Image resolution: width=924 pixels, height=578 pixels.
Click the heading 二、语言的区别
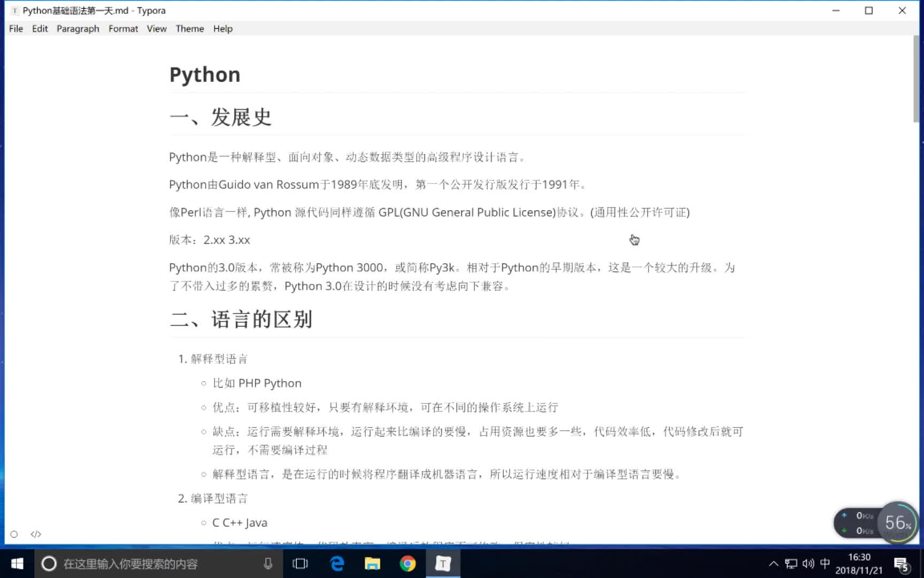[241, 320]
